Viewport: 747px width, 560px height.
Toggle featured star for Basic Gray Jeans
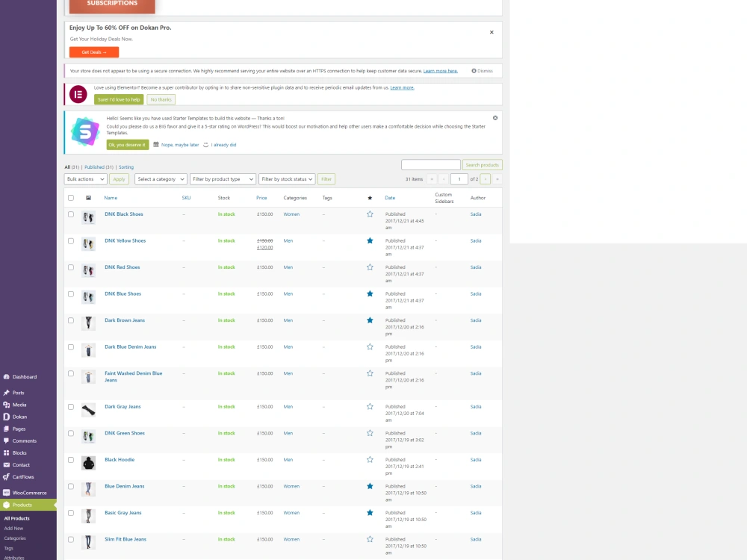pyautogui.click(x=370, y=513)
